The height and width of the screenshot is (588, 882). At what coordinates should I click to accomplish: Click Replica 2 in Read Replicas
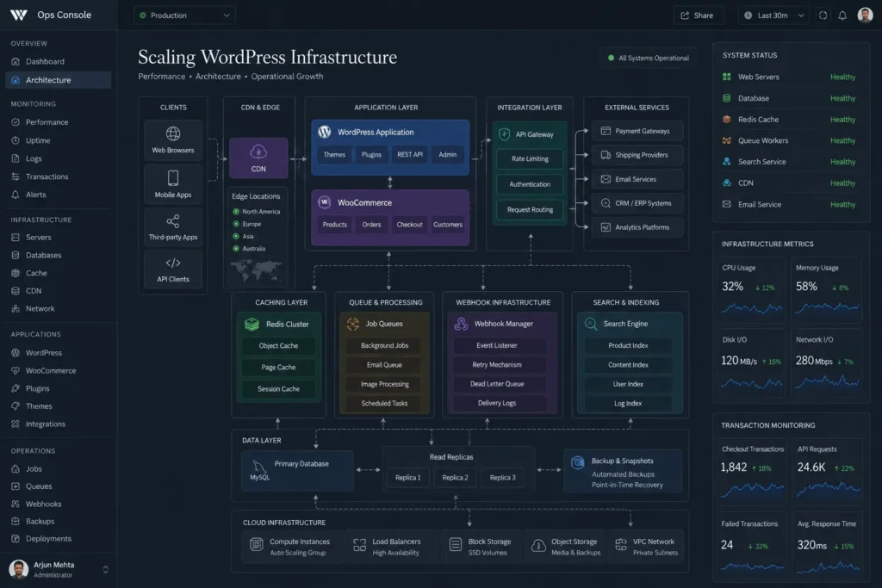coord(455,477)
